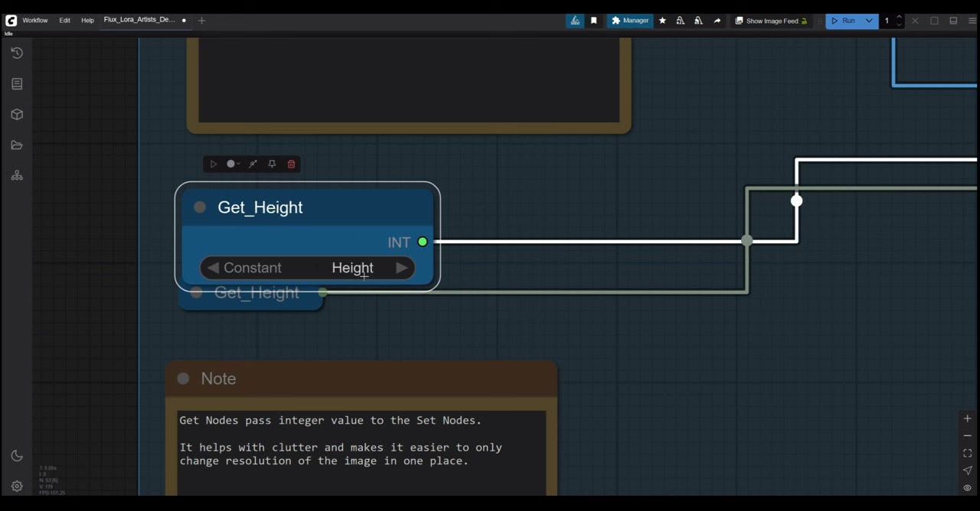Image resolution: width=980 pixels, height=511 pixels.
Task: Toggle select mode arrow canvas icon
Action: click(x=967, y=470)
